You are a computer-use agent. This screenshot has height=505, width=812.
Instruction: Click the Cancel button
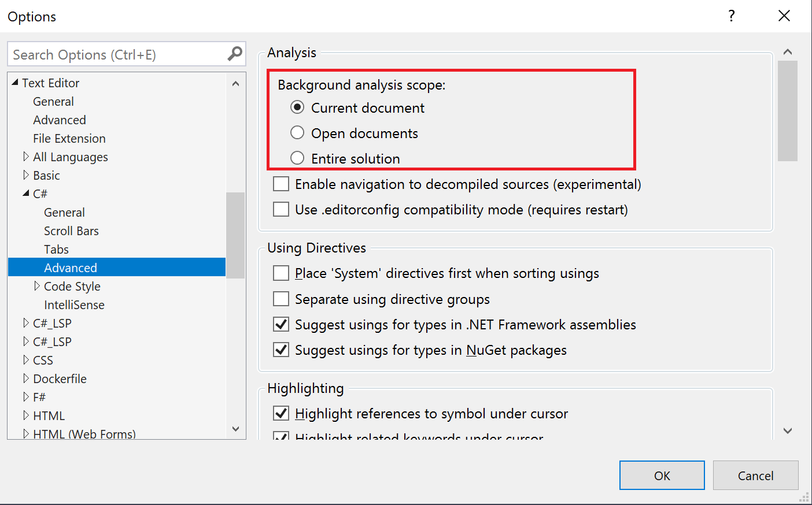[755, 475]
